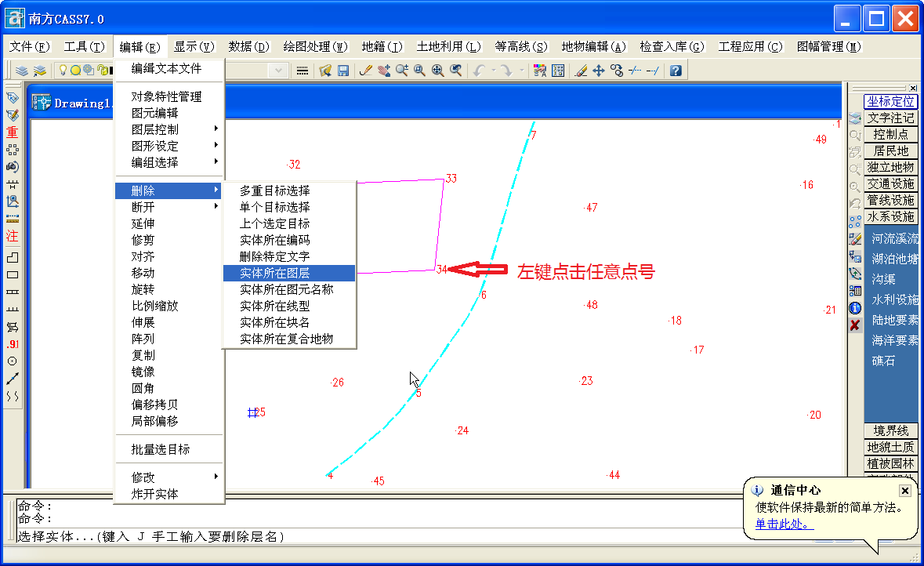
Task: Click the red .91 elevation point icon
Action: 13,343
